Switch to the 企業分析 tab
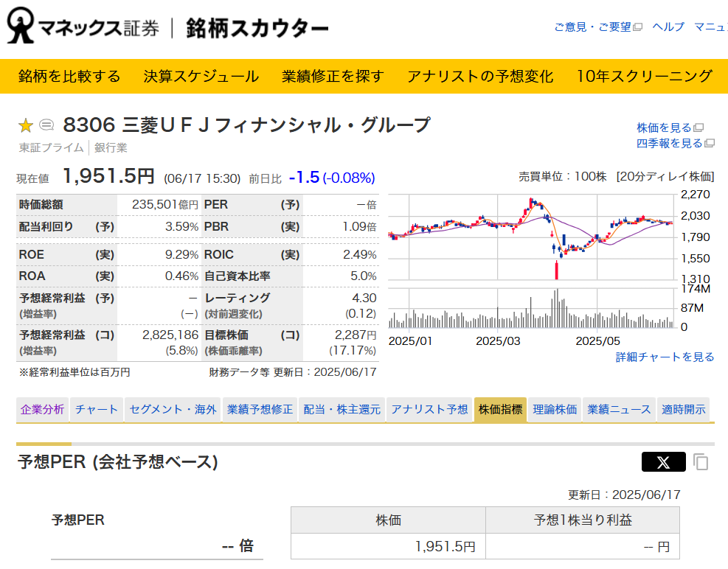The image size is (728, 569). pos(42,410)
